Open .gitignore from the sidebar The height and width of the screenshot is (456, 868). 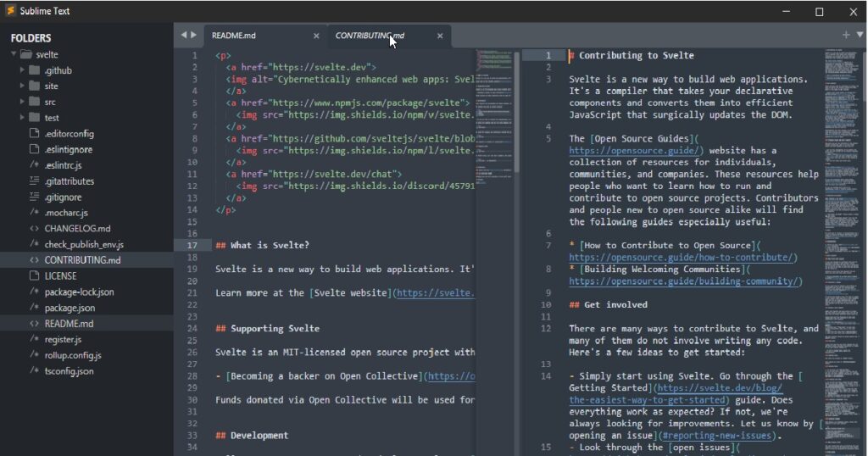point(63,197)
